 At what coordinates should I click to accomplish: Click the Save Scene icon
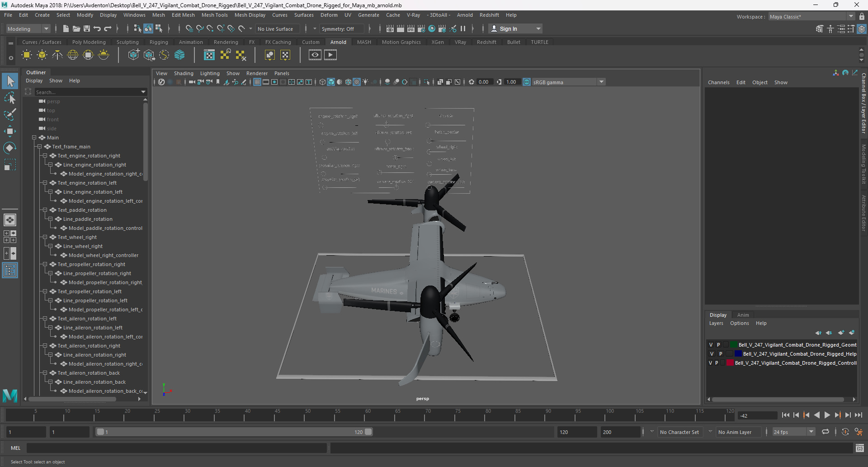[87, 29]
